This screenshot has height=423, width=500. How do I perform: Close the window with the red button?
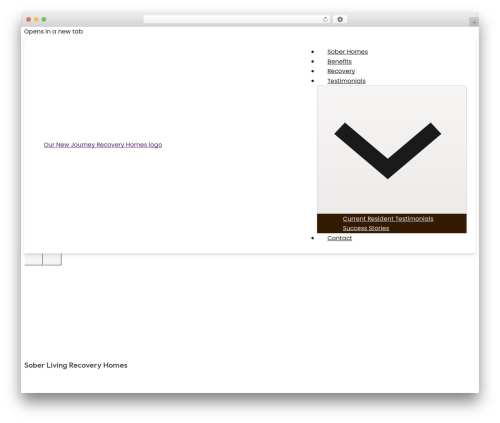[x=29, y=20]
